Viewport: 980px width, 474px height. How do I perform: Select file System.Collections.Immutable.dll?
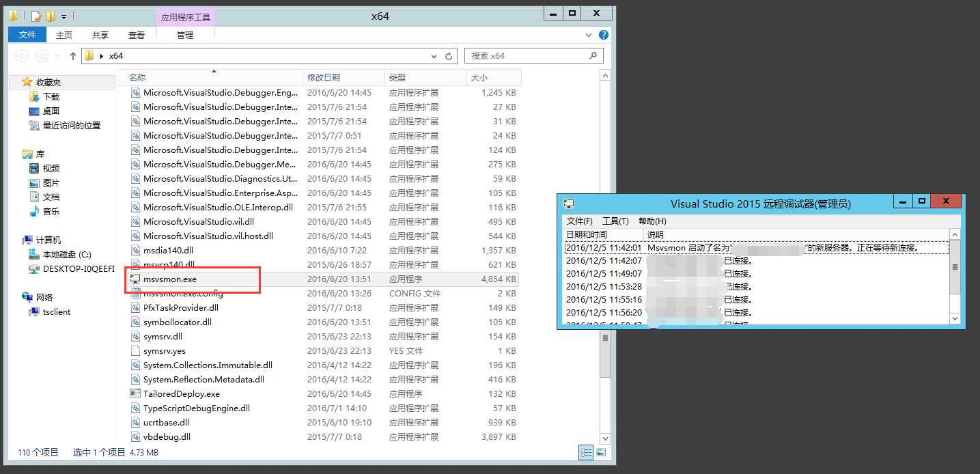point(208,365)
